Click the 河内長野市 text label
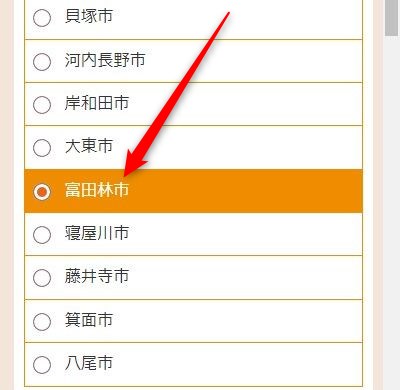The image size is (400, 390). [x=105, y=60]
